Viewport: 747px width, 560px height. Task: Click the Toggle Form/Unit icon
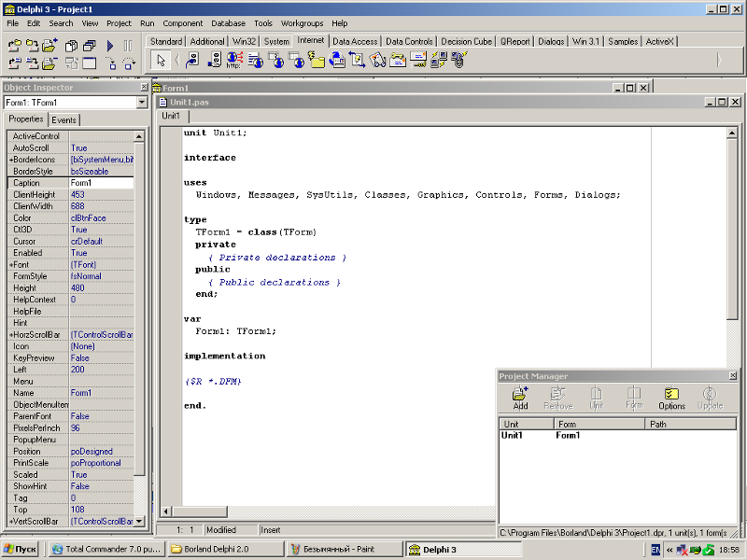pos(72,63)
